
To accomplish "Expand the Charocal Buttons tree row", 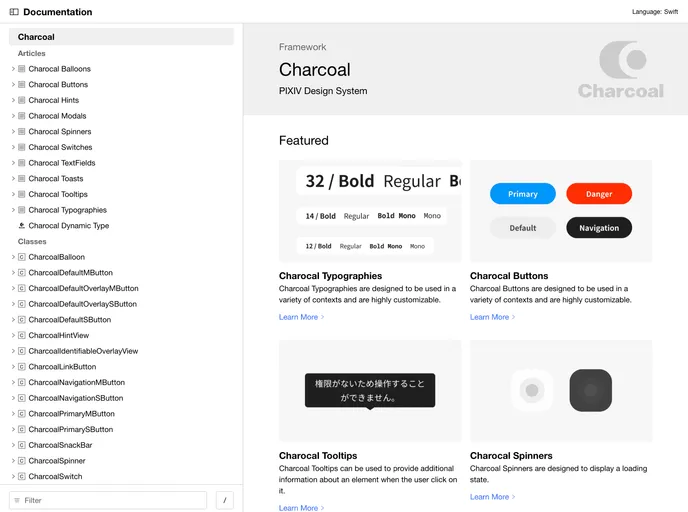I will click(13, 85).
